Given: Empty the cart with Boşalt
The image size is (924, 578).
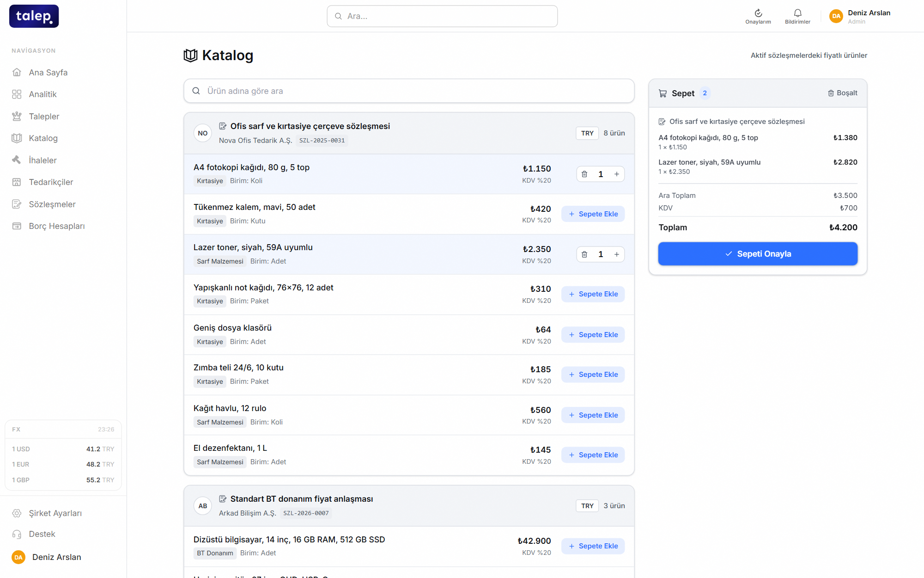Looking at the screenshot, I should [x=843, y=93].
